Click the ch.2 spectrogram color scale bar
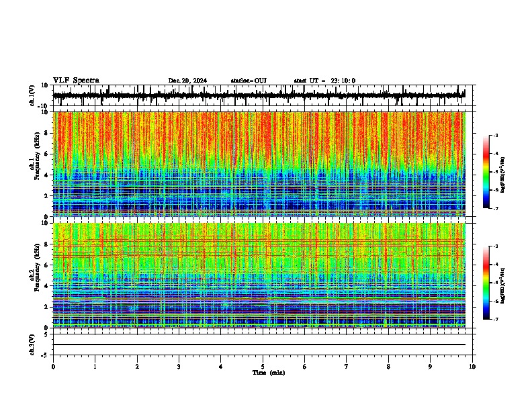Screen dimensions: 532x411 486,283
